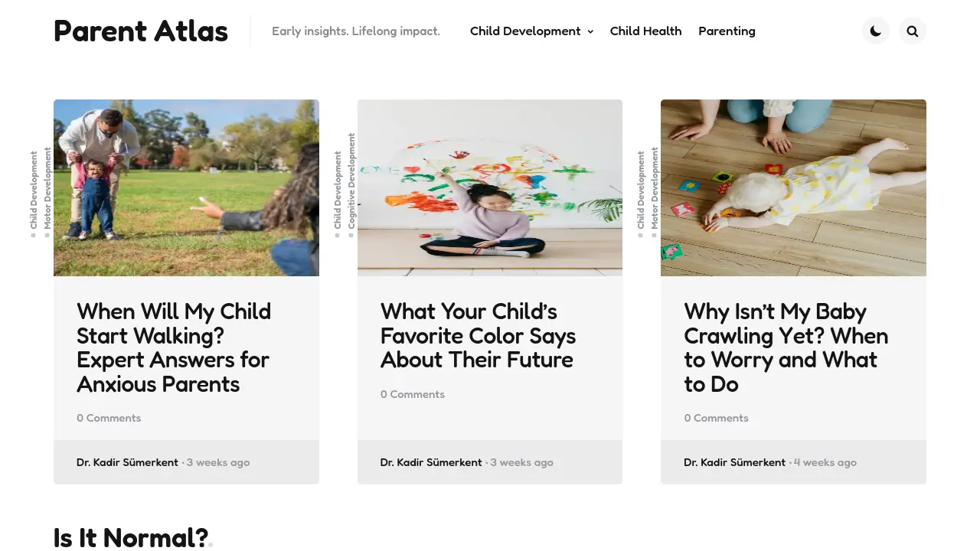Open the walking toddler article thumbnail

186,187
